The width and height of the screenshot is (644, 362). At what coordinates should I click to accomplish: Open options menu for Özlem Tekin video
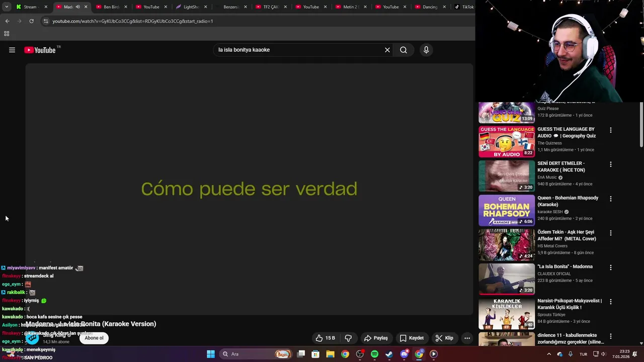pyautogui.click(x=611, y=233)
